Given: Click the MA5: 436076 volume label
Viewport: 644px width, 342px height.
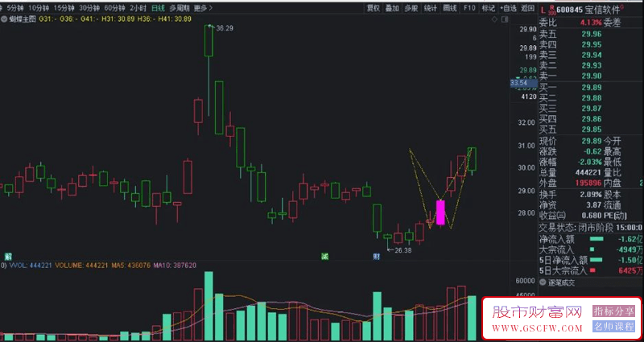Looking at the screenshot, I should 130,266.
